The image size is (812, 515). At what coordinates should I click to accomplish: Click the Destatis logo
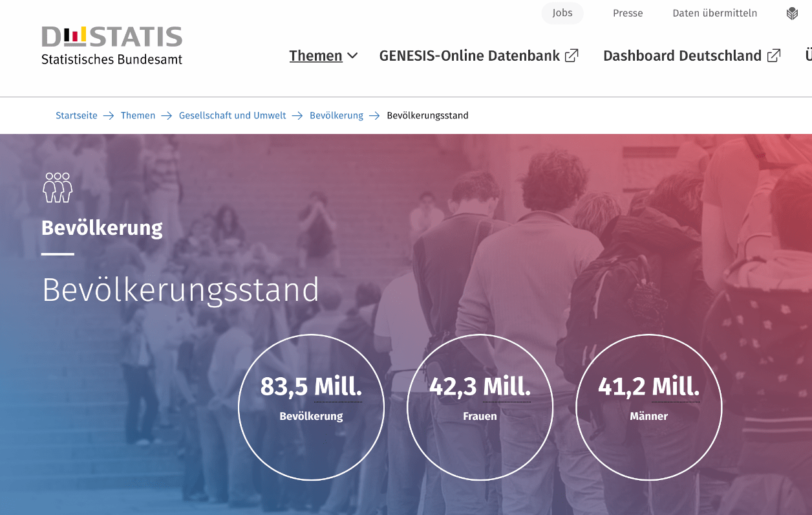pyautogui.click(x=112, y=45)
